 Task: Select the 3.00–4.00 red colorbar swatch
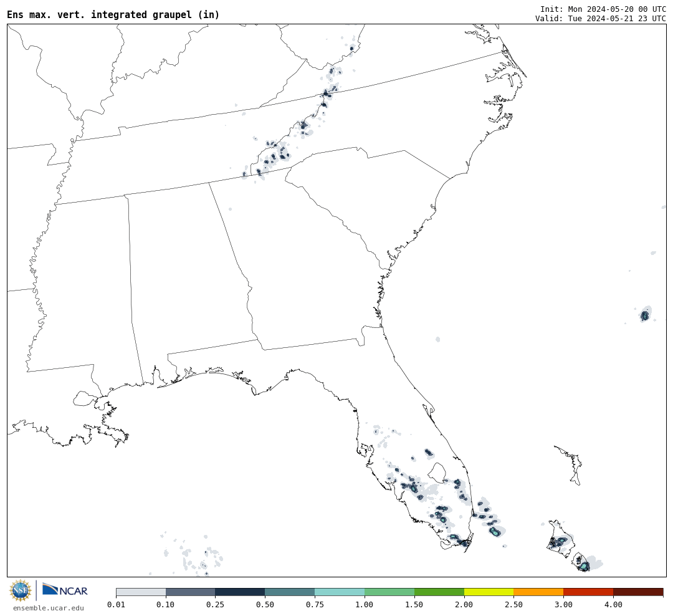588,592
